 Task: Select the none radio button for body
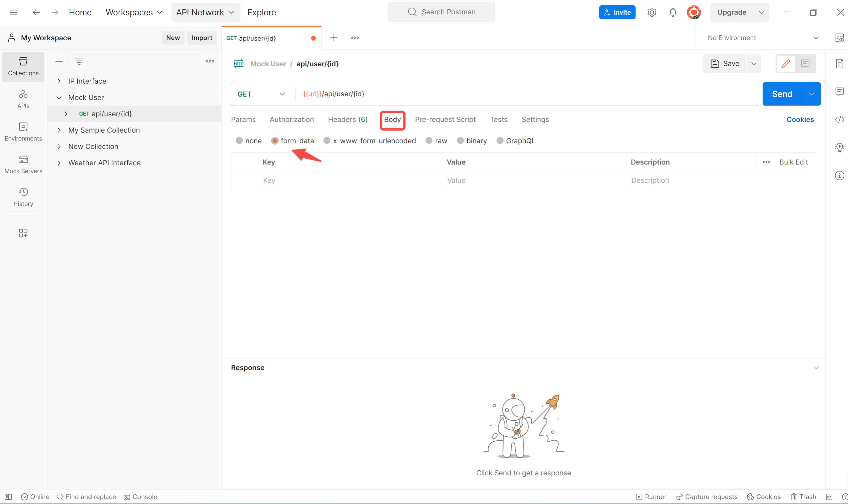coord(239,140)
